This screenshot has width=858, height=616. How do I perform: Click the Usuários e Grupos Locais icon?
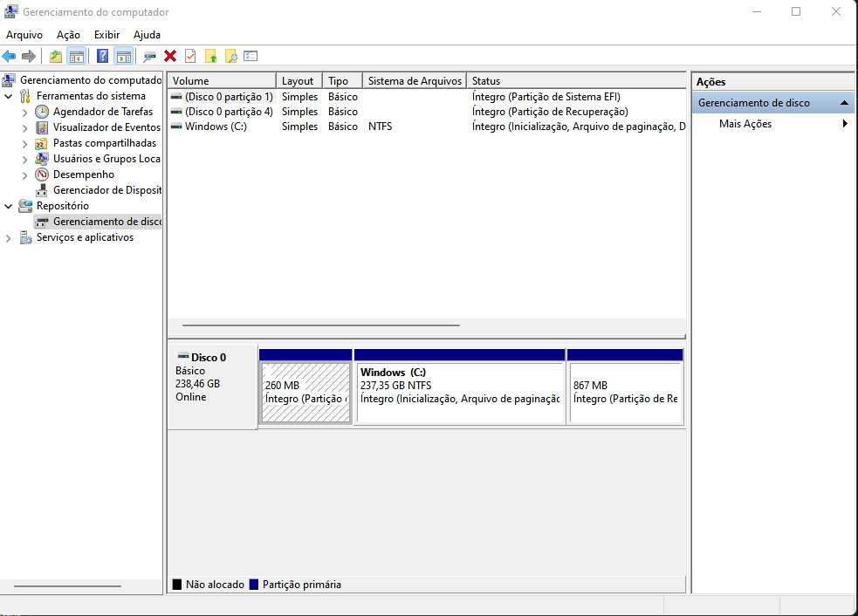[x=42, y=159]
